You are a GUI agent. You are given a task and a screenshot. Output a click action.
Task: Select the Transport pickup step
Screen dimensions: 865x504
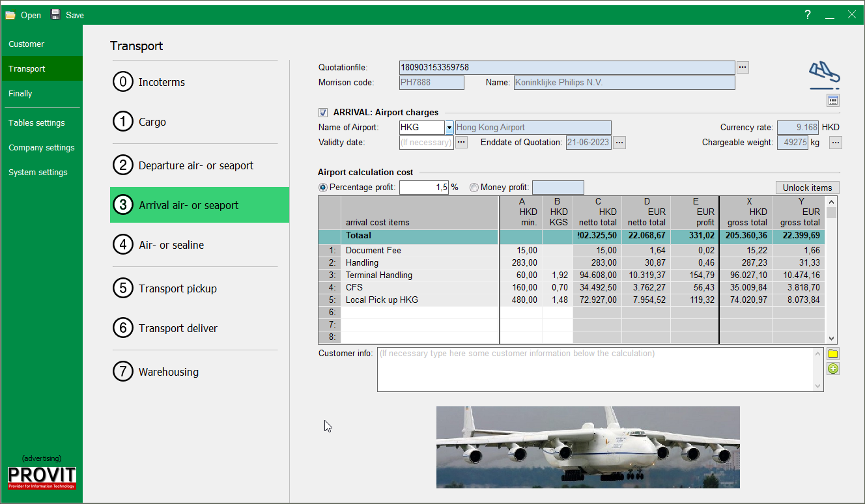point(177,288)
